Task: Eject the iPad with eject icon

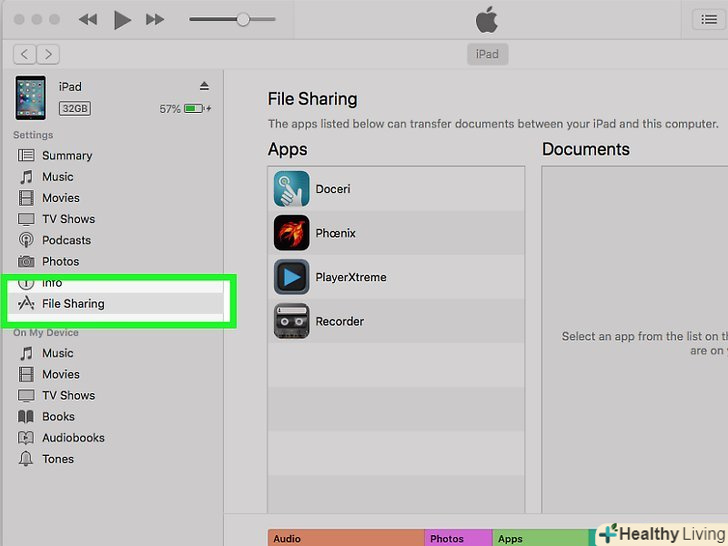Action: coord(204,86)
